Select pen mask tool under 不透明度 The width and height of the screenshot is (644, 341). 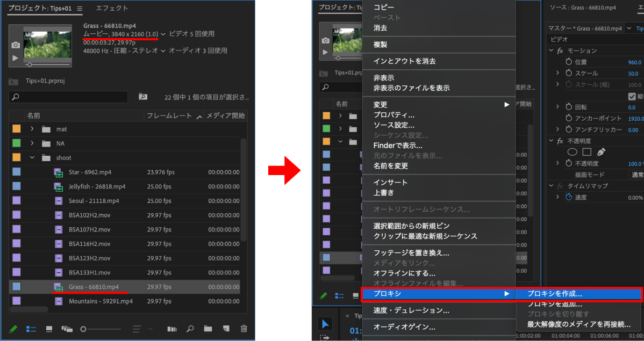[601, 152]
